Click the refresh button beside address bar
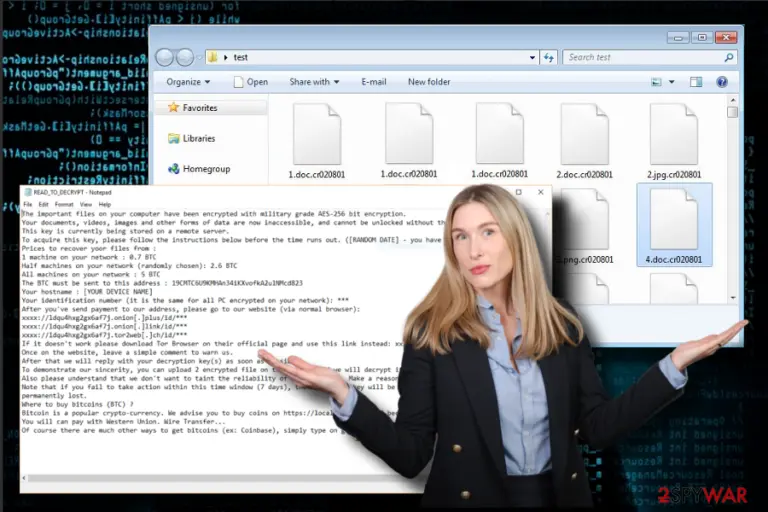The width and height of the screenshot is (768, 512). pyautogui.click(x=549, y=57)
